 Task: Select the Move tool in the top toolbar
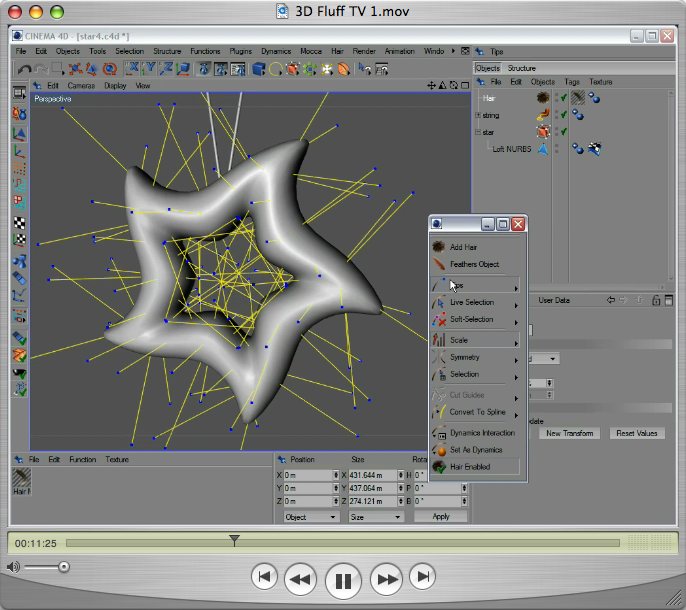pos(75,69)
